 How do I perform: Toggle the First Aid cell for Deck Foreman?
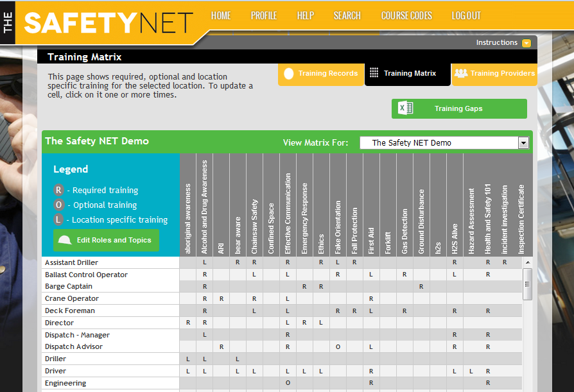coord(371,311)
